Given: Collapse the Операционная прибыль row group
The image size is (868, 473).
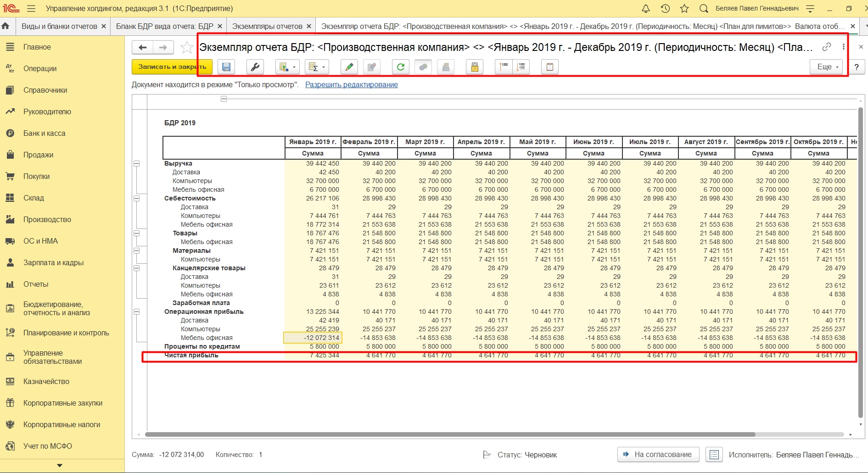Looking at the screenshot, I should pos(136,312).
